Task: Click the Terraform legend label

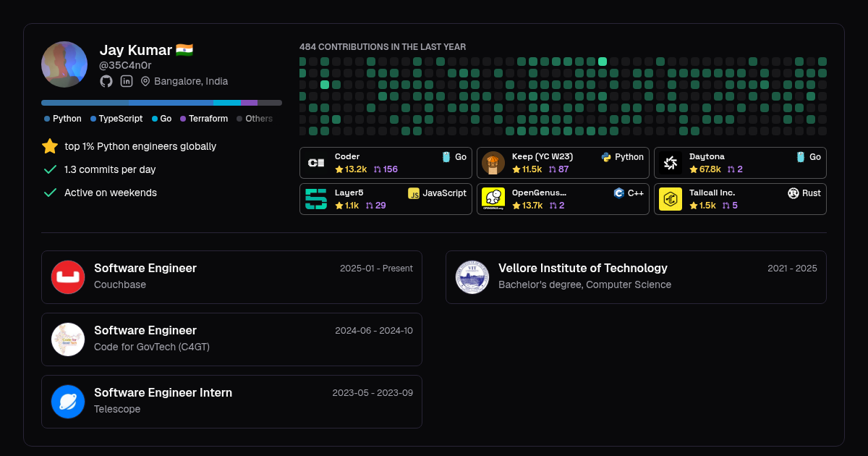Action: coord(208,119)
